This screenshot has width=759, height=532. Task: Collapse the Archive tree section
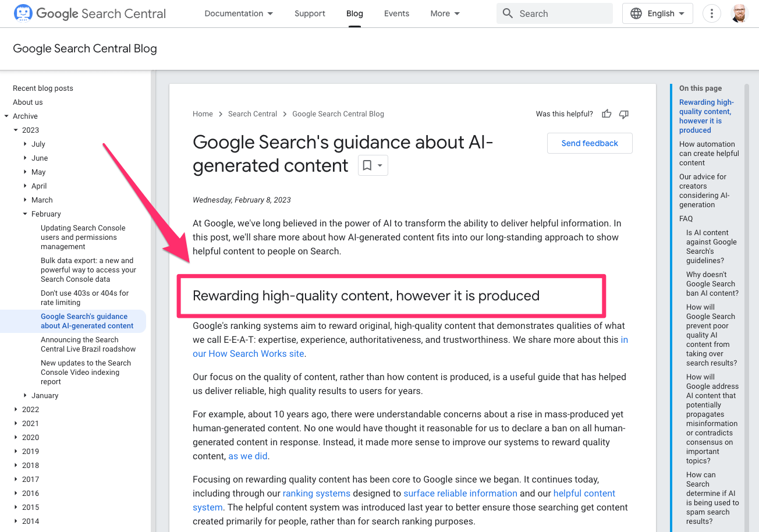point(6,116)
